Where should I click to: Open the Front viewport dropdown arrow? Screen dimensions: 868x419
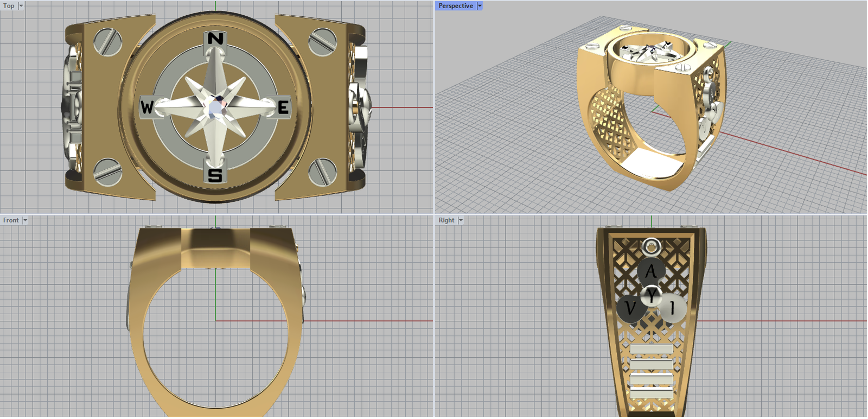tap(25, 220)
